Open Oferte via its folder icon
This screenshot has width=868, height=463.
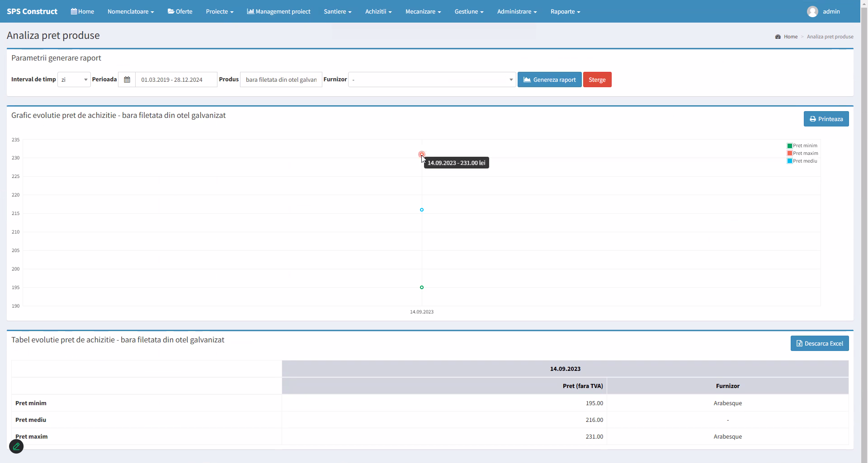pos(171,11)
